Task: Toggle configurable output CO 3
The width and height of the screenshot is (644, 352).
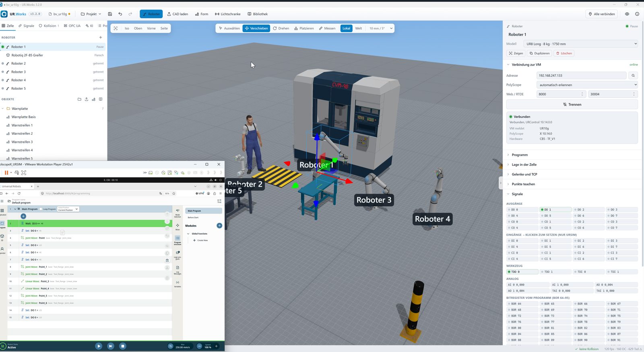Action: [621, 222]
